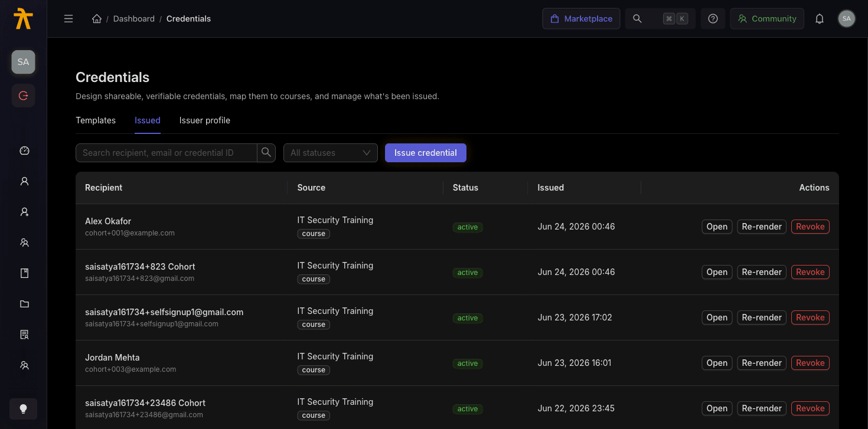Viewport: 868px width, 429px height.
Task: Click the course tag in Jordan Mehta's row
Action: point(314,370)
